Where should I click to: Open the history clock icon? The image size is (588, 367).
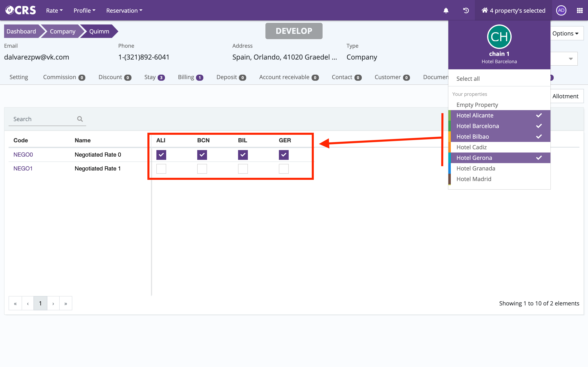click(x=466, y=10)
